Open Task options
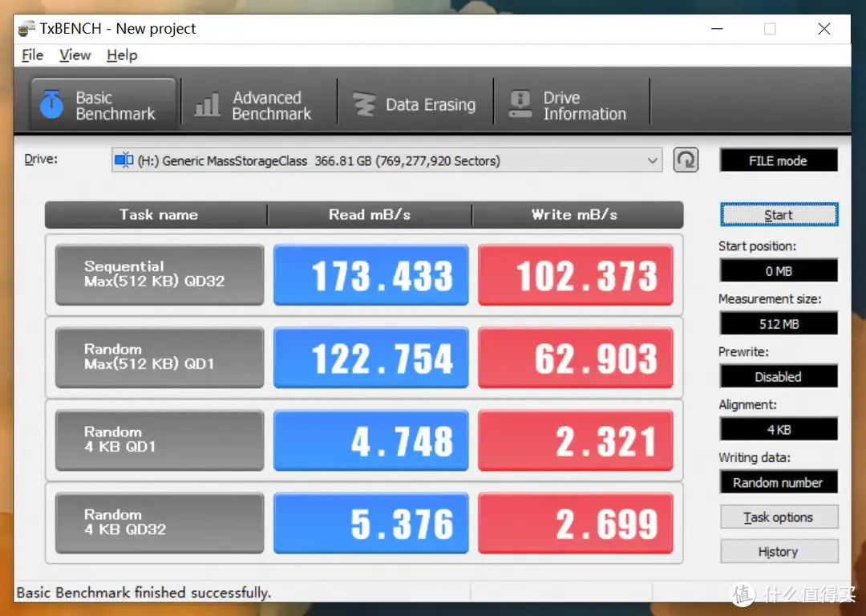Screen dimensions: 866x616 click(779, 517)
